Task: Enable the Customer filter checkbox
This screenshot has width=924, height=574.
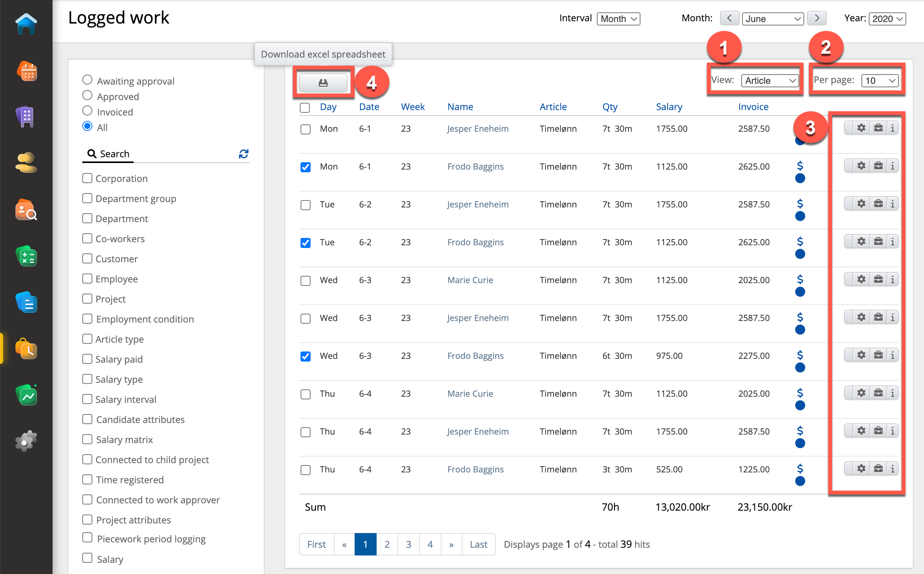Action: (87, 258)
